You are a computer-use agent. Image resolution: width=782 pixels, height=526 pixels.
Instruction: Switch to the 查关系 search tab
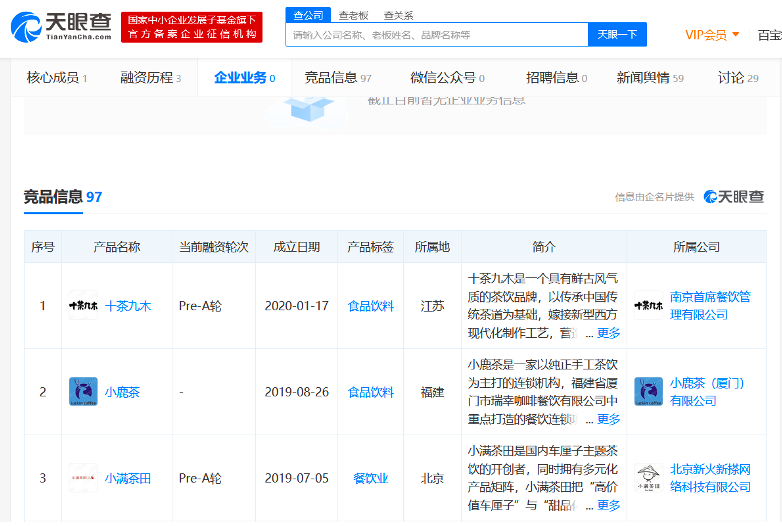(x=398, y=15)
